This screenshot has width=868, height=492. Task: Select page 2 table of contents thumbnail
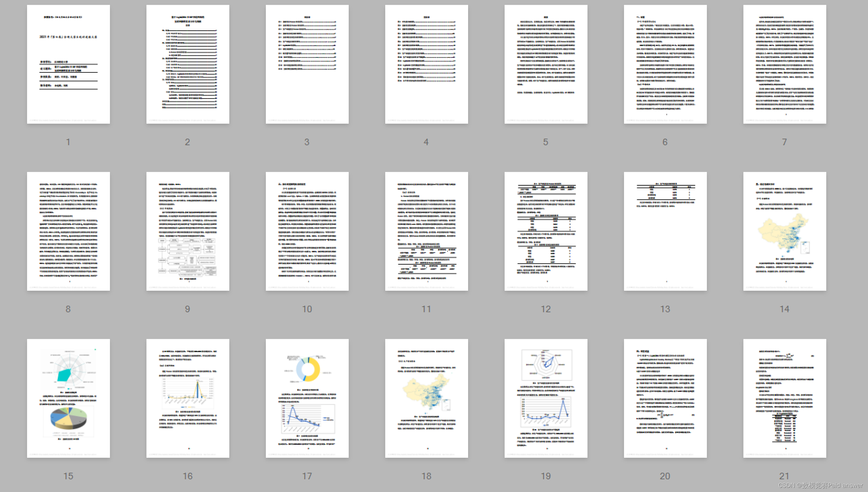click(x=188, y=64)
